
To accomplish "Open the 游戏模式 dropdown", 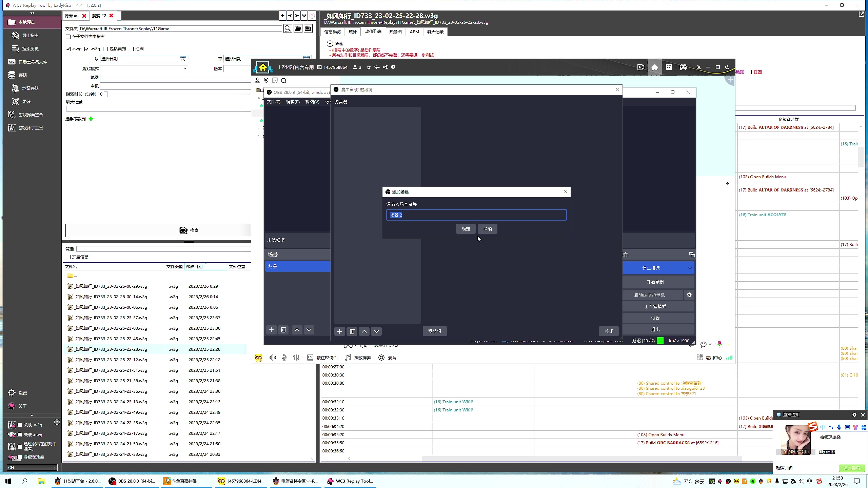I will [x=144, y=68].
